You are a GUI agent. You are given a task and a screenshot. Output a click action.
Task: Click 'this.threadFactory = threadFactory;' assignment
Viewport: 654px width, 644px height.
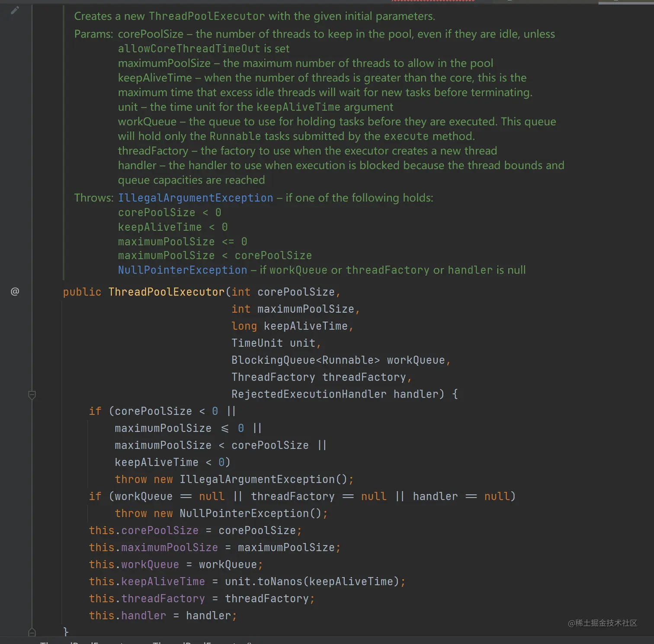click(202, 599)
